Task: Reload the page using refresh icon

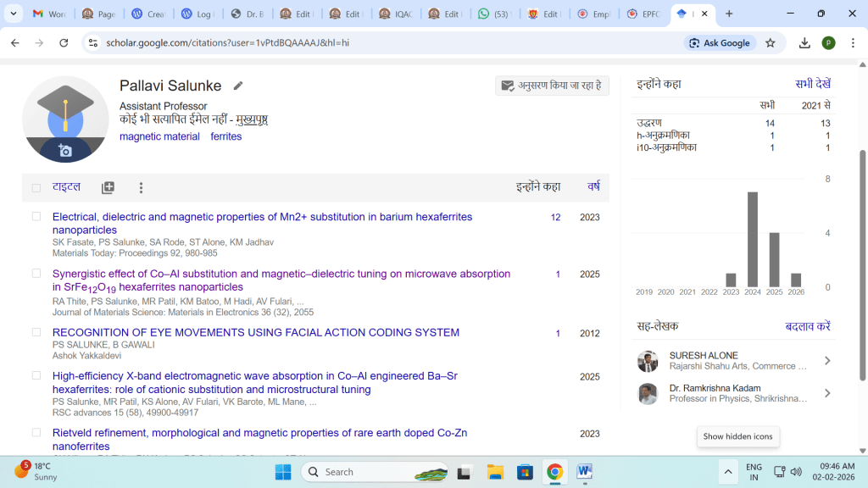Action: point(64,43)
